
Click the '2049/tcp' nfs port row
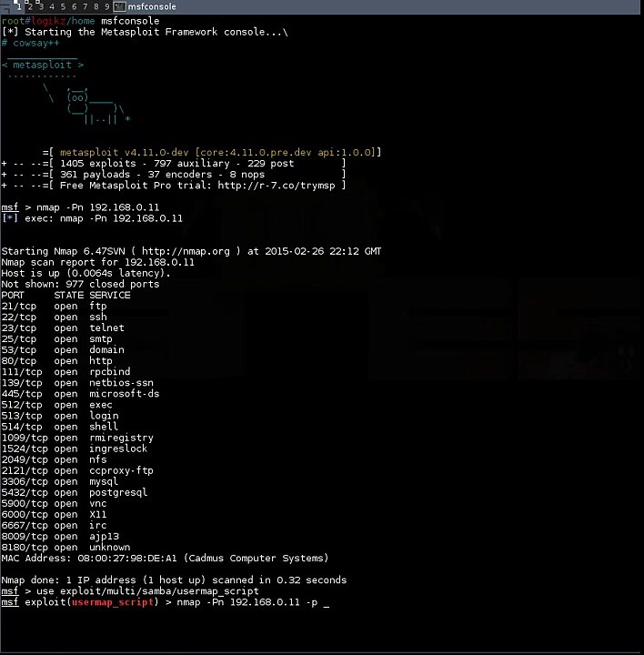(x=54, y=460)
